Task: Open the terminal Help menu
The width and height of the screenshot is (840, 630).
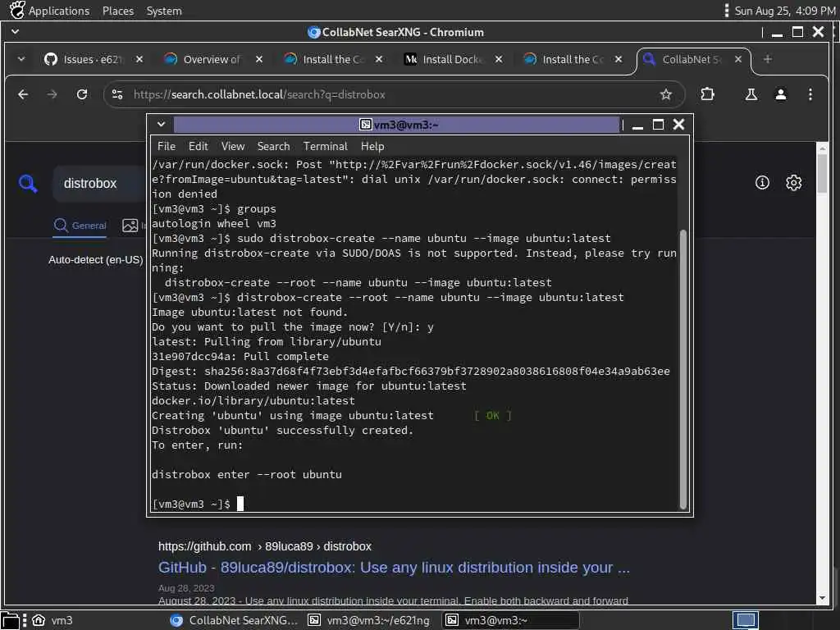Action: pyautogui.click(x=372, y=146)
